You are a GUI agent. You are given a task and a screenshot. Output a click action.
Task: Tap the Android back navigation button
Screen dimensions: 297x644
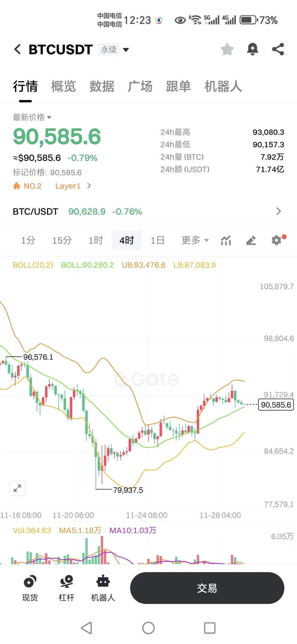(87, 628)
